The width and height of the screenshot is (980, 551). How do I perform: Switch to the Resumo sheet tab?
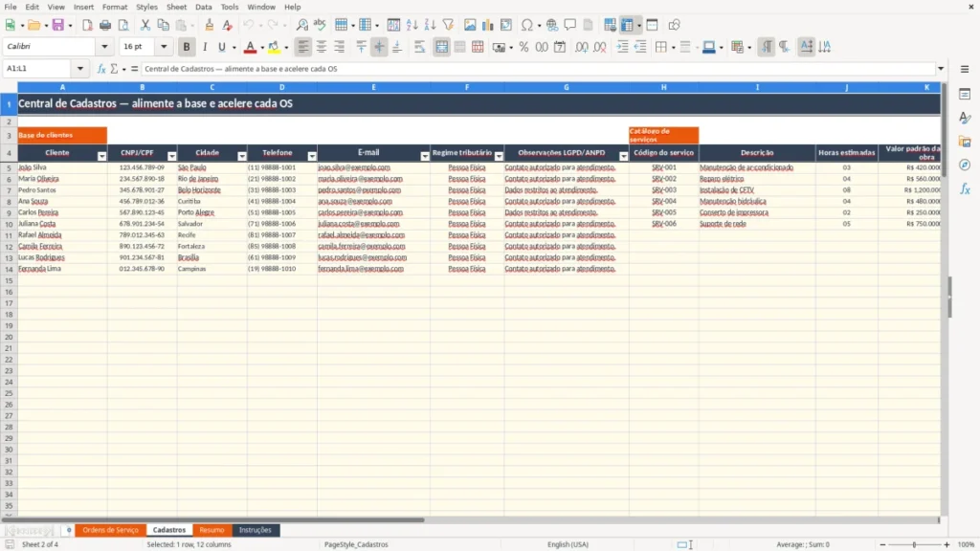(x=212, y=530)
